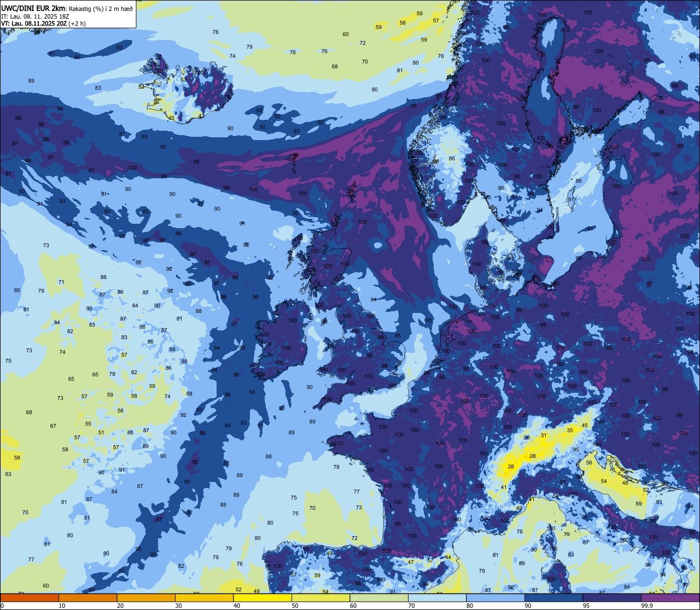Image resolution: width=700 pixels, height=610 pixels.
Task: Click the pale yellow 50–60 legend swatch
Action: [x=320, y=597]
